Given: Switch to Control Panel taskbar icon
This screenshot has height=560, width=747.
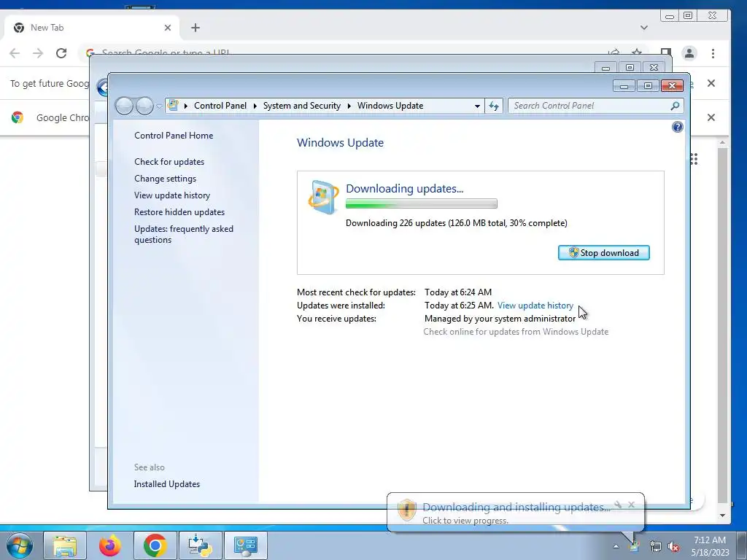Looking at the screenshot, I should (x=246, y=545).
